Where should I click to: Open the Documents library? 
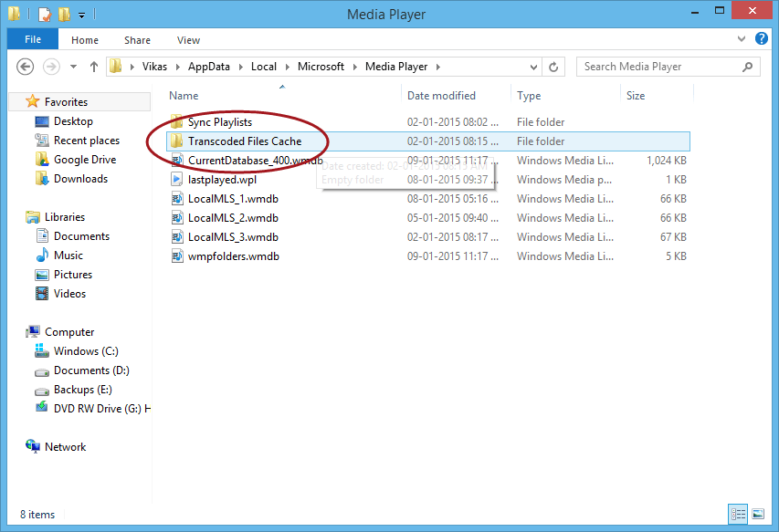pyautogui.click(x=81, y=236)
